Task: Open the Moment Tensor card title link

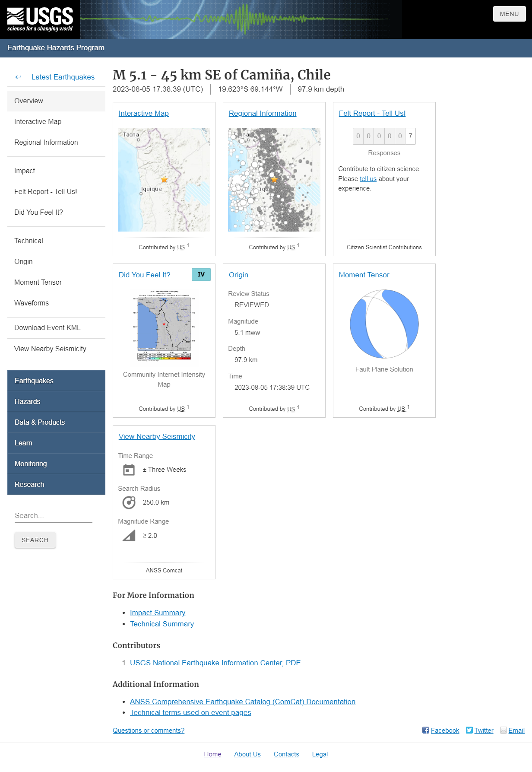Action: [x=364, y=275]
